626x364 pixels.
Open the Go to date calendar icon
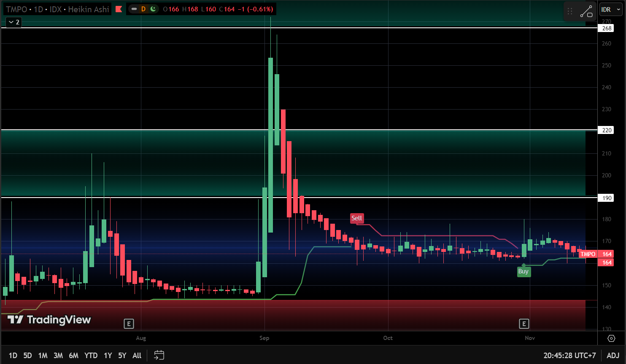159,355
